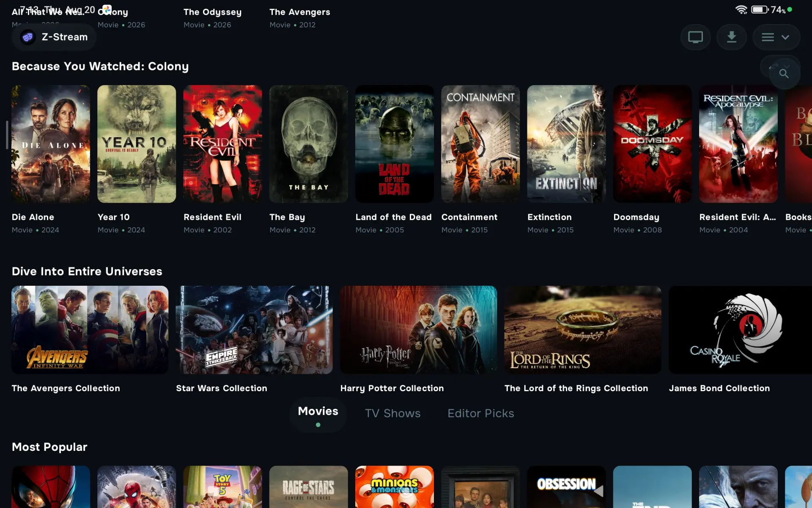Open the Die Alone poster
Screen dimensions: 812x508
tap(51, 144)
